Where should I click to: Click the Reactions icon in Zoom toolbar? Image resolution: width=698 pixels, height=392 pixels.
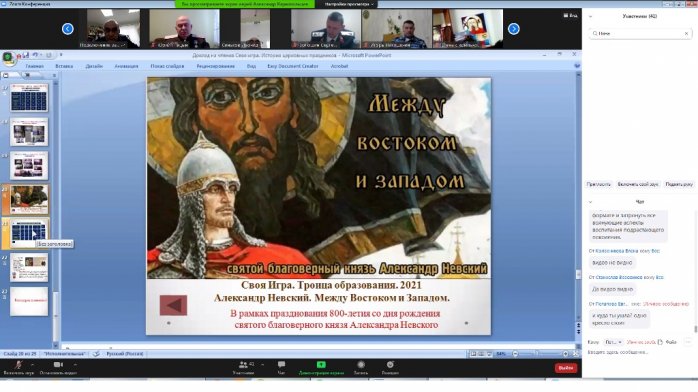[390, 364]
